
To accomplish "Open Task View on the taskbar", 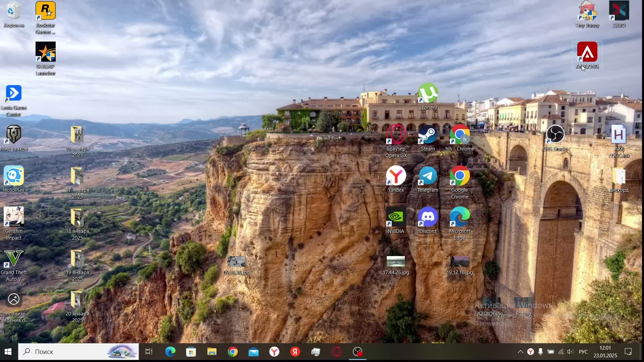I will point(149,352).
